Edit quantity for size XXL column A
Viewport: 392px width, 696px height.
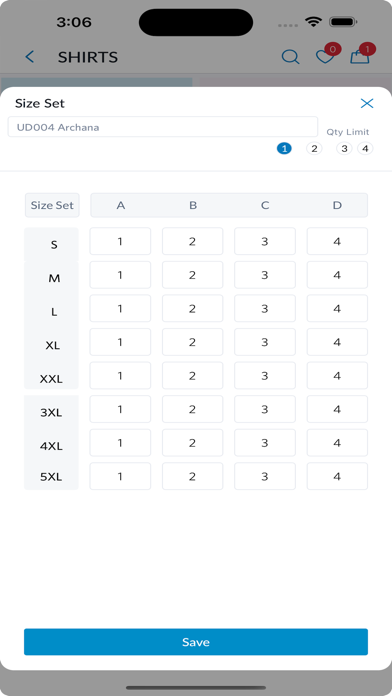(120, 376)
